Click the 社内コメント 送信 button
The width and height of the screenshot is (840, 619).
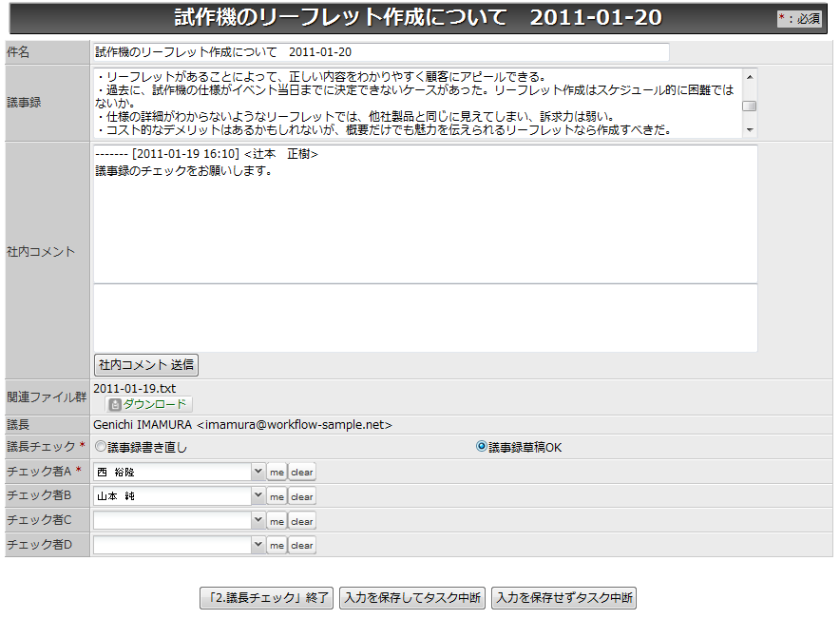point(146,365)
